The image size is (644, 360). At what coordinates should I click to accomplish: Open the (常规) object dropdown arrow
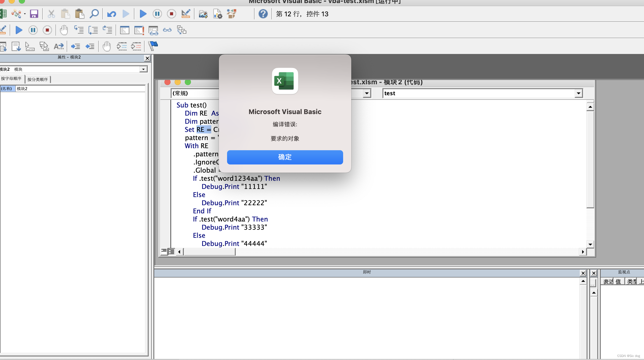coord(367,93)
